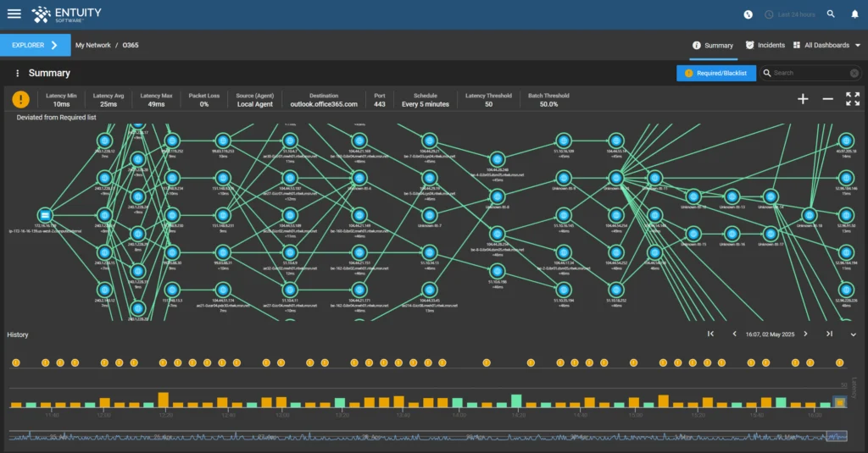Viewport: 868px width, 453px height.
Task: Select the Unknown-IB-16 hop node
Action: tap(732, 234)
